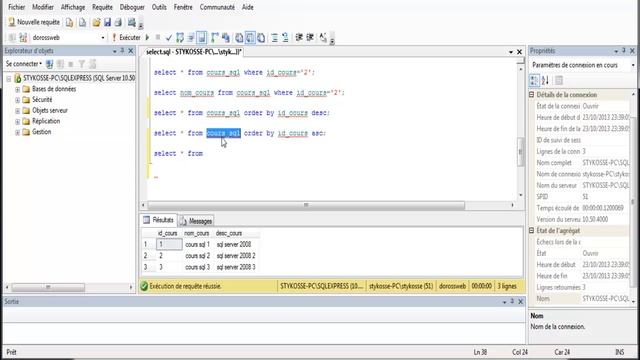Viewport: 640px width, 360px height.
Task: Collapse the État de l'agrégat section
Action: (532, 231)
